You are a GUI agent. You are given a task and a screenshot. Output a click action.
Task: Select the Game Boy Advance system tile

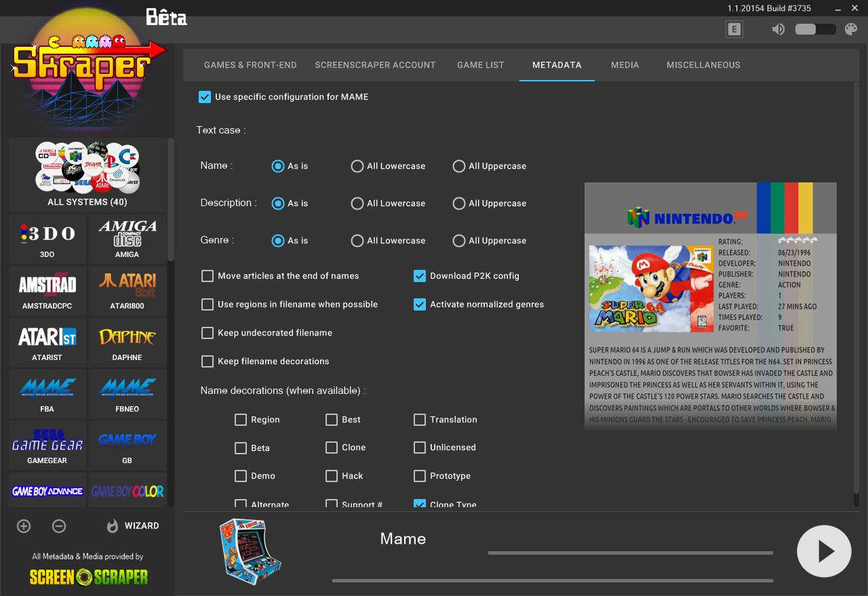coord(47,490)
